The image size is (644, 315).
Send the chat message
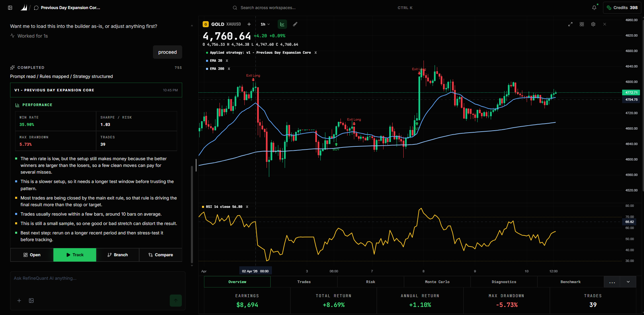click(x=176, y=301)
